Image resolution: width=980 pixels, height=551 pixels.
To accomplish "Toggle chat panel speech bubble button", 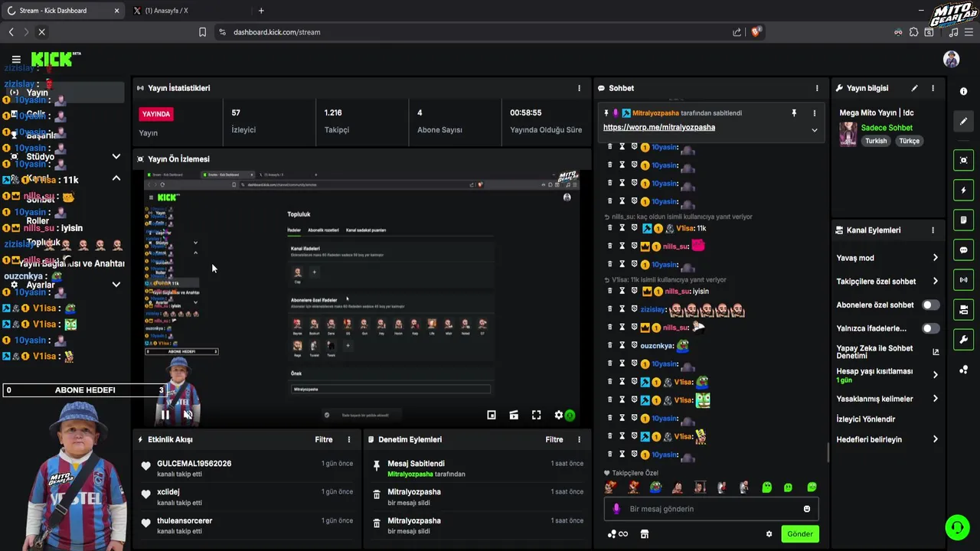I will [x=963, y=249].
